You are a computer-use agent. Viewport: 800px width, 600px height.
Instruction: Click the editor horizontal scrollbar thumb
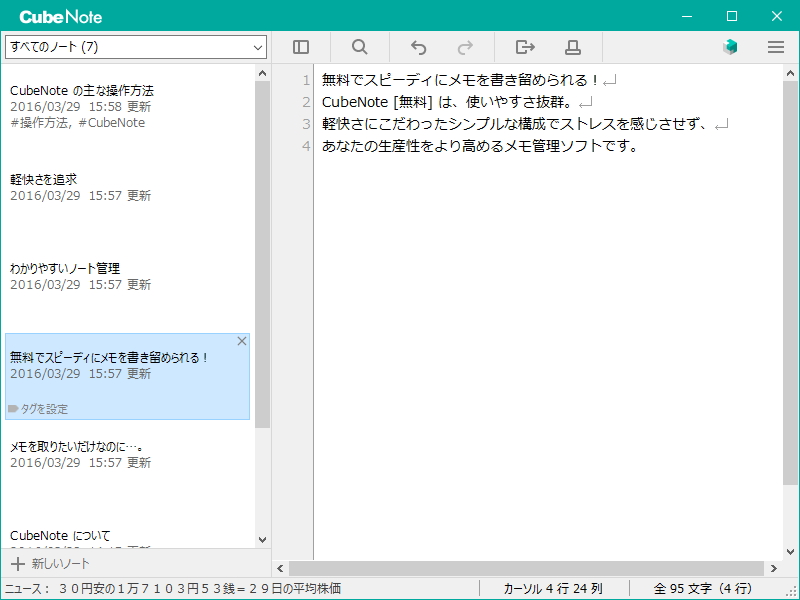(x=526, y=568)
